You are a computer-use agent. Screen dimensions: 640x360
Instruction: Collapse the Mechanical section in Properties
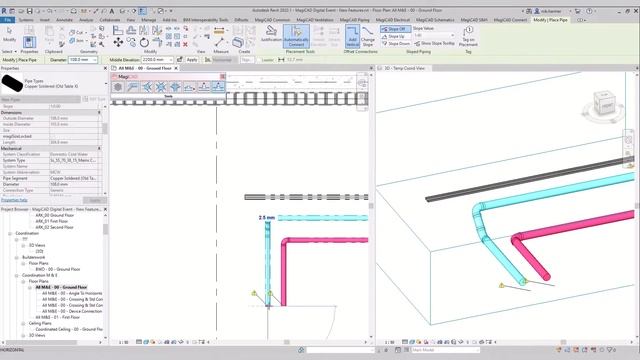[99, 149]
